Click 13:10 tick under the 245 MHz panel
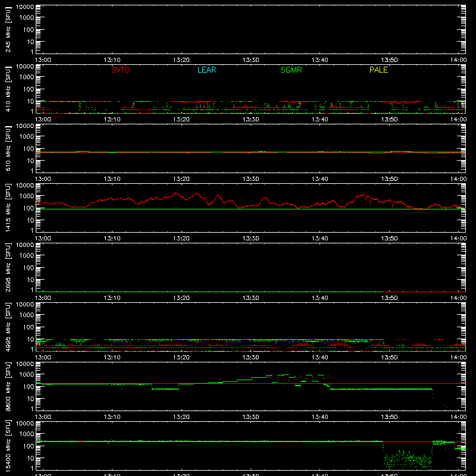476x476 pixels. click(x=112, y=60)
